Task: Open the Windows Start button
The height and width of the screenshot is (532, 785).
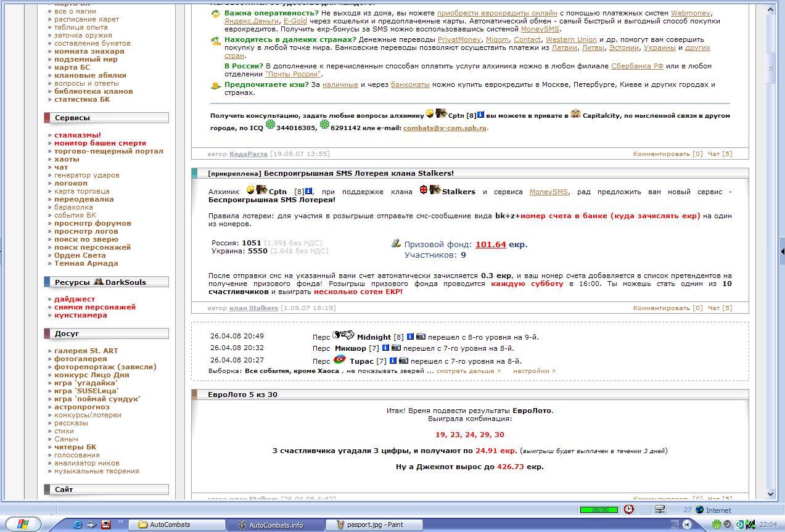Action: [x=23, y=525]
